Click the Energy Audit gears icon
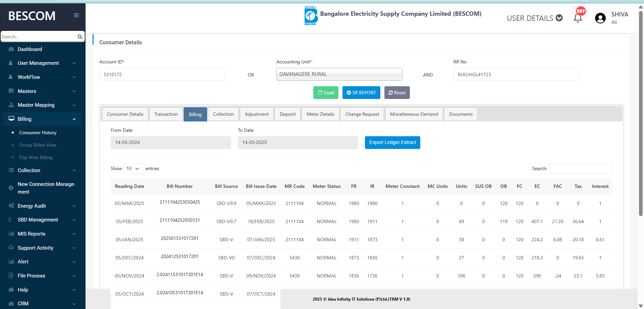 11,206
